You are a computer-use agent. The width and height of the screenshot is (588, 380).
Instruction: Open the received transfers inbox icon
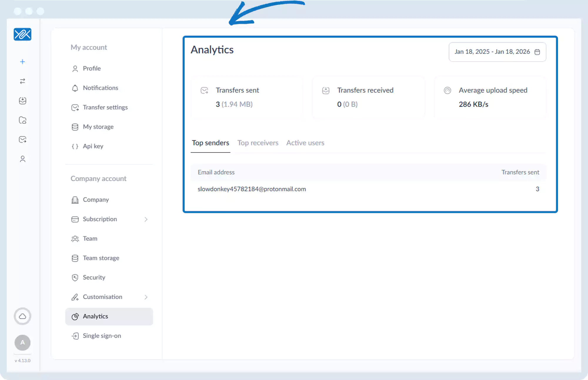pyautogui.click(x=22, y=101)
